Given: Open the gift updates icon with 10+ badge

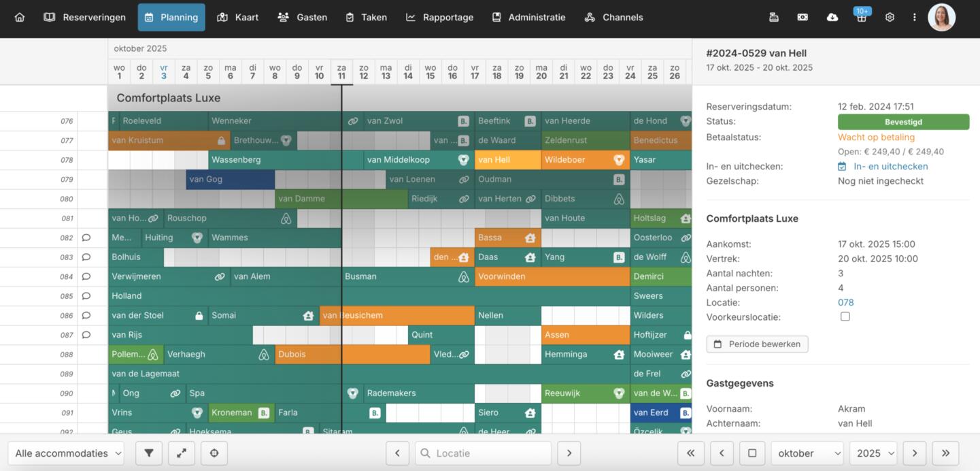Looking at the screenshot, I should coord(861,17).
